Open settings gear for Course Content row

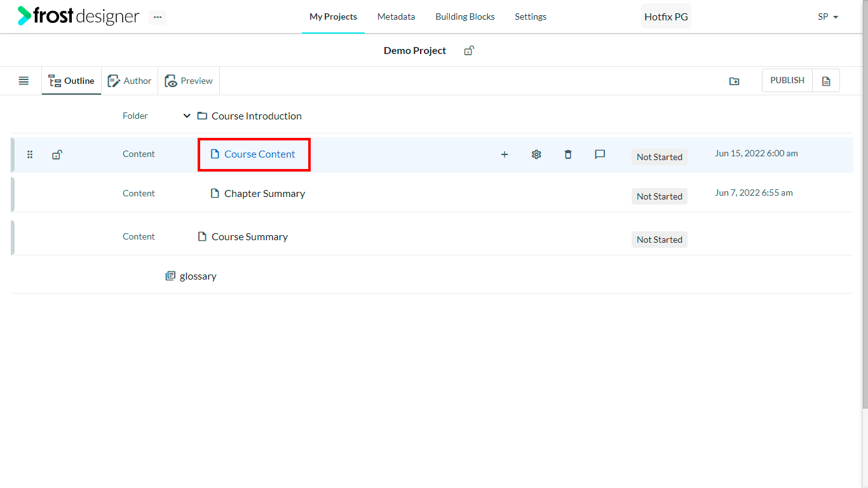coord(536,154)
